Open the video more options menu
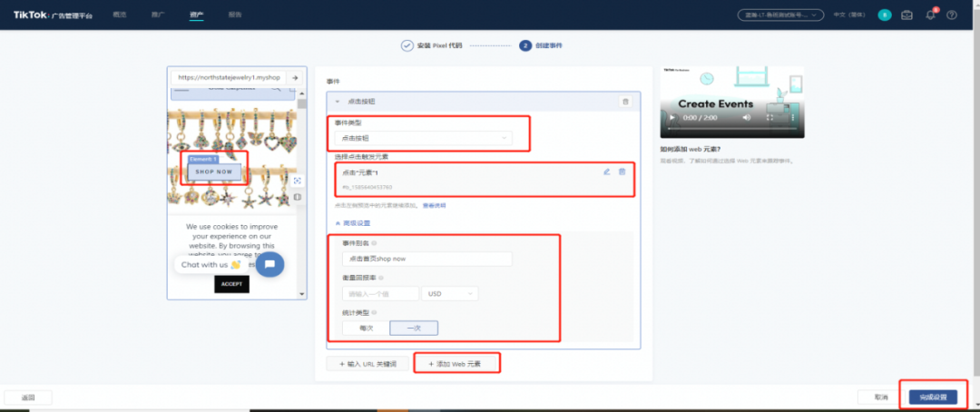Viewport: 980px width, 412px height. (792, 118)
